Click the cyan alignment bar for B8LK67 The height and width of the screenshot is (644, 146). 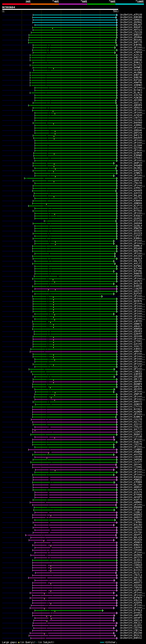(76, 25)
